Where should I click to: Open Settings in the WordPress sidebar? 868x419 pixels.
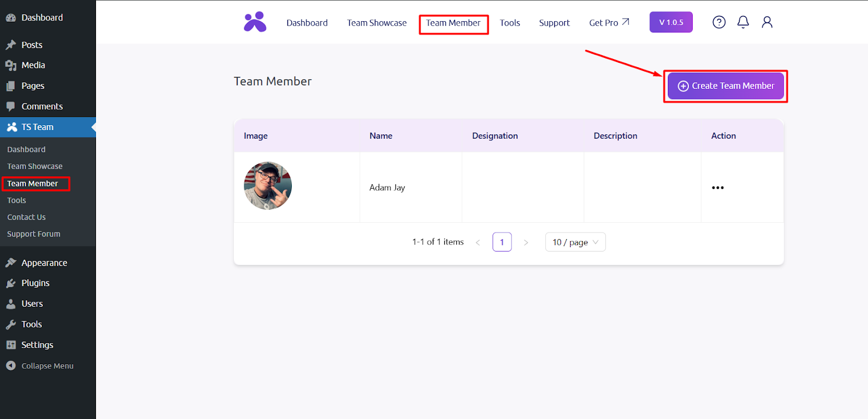click(37, 345)
